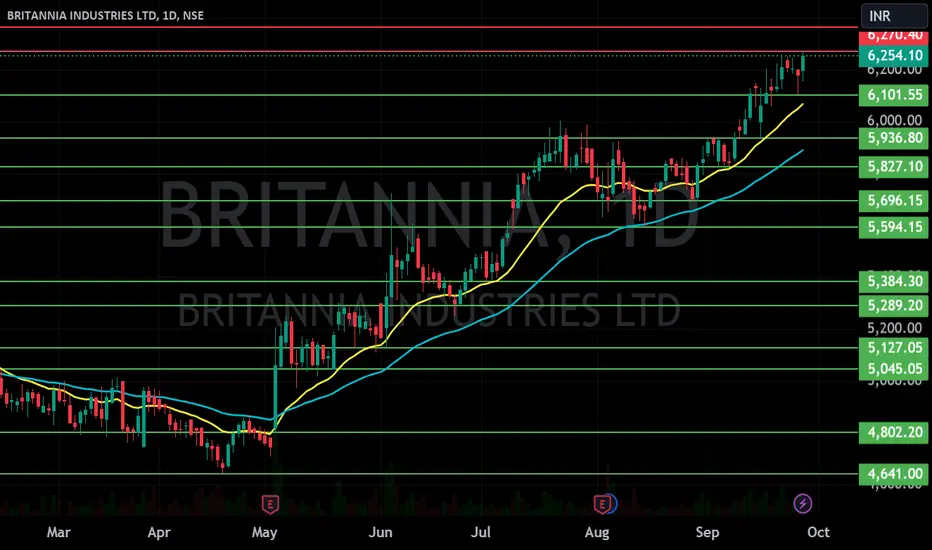Screen dimensions: 932x550
Task: Select the 6,101.55 price level label
Action: point(893,95)
